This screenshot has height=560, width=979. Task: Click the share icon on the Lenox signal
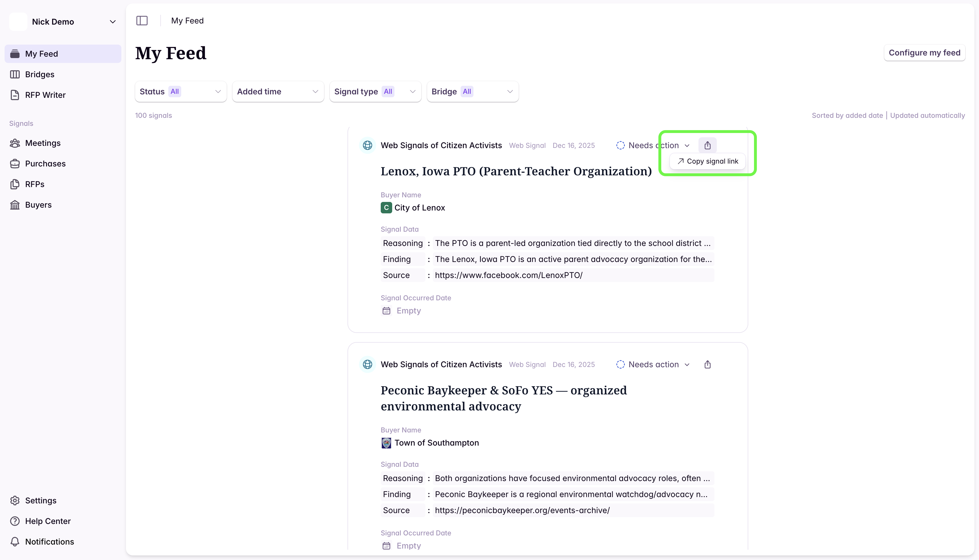pyautogui.click(x=708, y=145)
